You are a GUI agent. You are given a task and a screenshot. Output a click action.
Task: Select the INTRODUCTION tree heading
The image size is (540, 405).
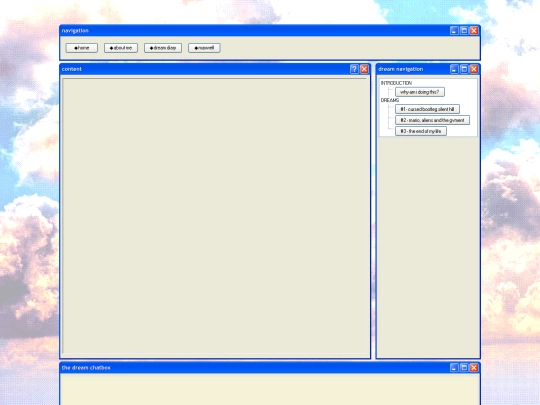[396, 83]
